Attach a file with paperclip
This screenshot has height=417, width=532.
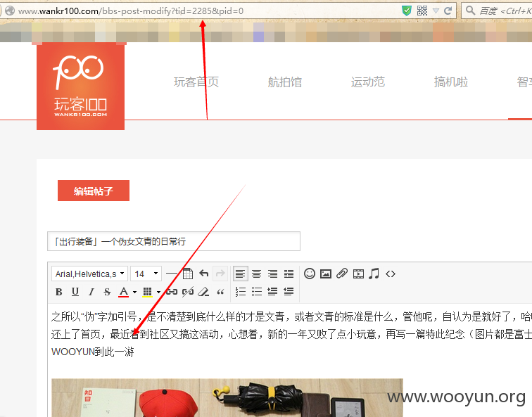tap(342, 274)
